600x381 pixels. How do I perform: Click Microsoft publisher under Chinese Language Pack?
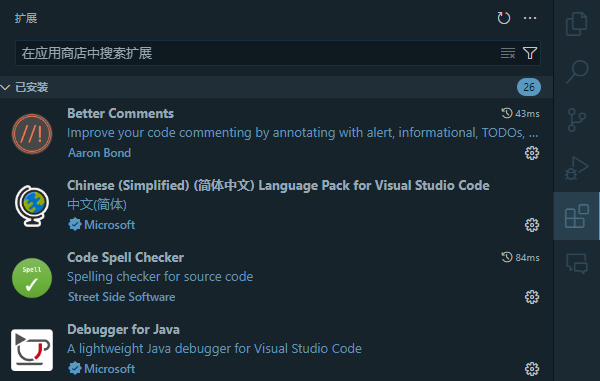109,225
